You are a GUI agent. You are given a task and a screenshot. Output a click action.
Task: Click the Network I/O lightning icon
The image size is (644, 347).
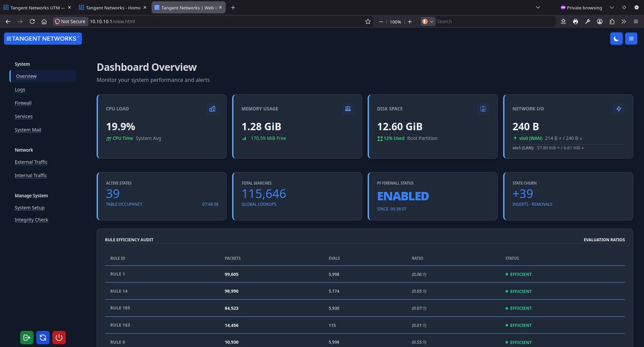619,109
